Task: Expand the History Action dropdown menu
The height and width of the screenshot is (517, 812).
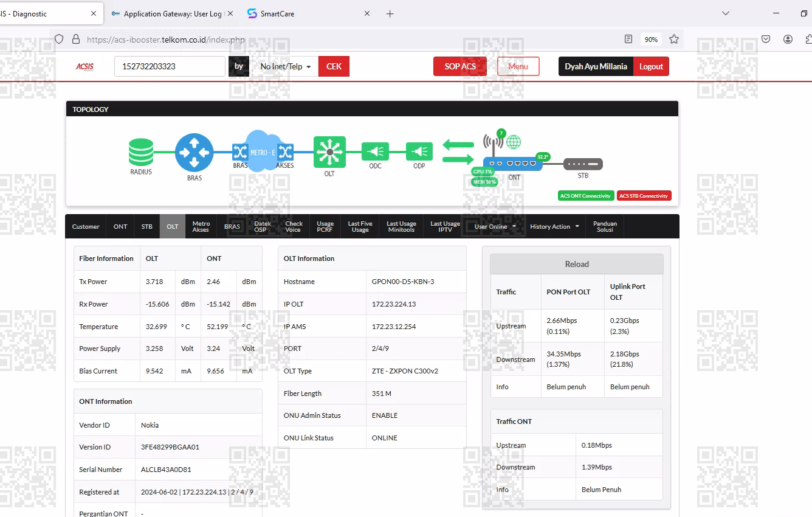Action: pos(554,226)
